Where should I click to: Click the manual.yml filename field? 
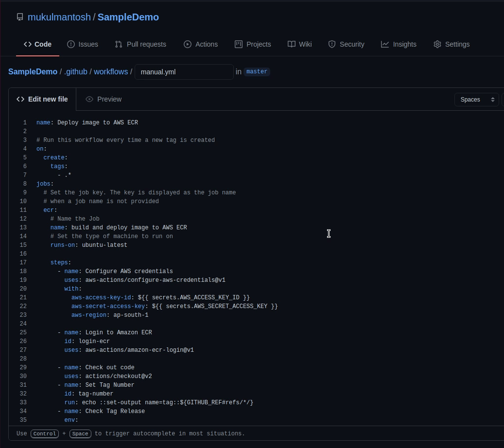tap(184, 71)
